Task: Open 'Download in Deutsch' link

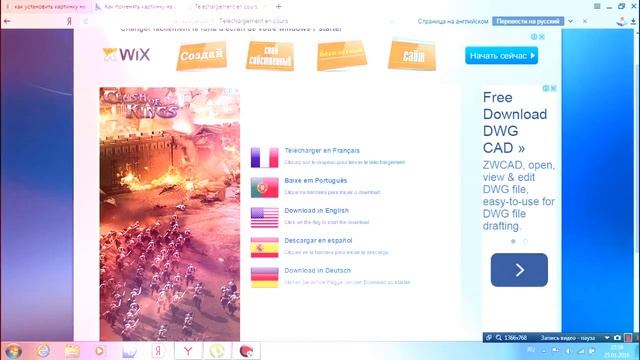Action: [317, 271]
